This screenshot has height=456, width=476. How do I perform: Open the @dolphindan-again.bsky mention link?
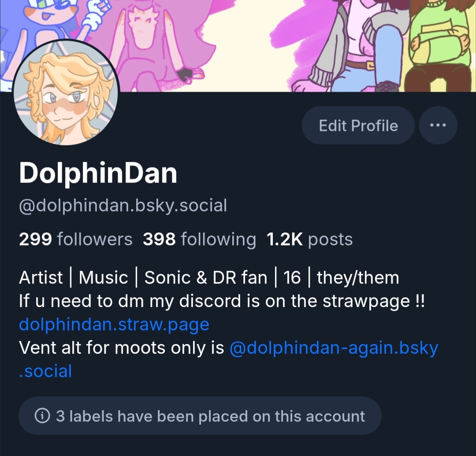(334, 348)
